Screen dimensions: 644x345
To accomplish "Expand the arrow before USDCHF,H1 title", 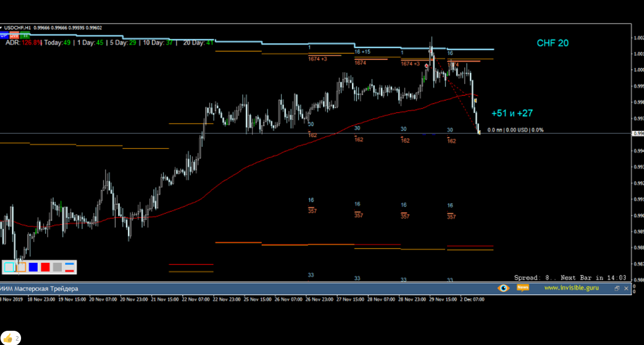I will [1, 28].
